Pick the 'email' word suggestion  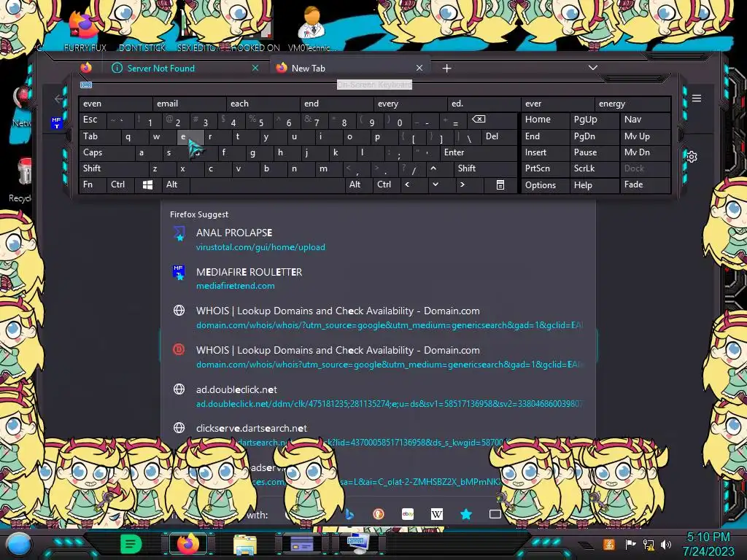pos(189,104)
